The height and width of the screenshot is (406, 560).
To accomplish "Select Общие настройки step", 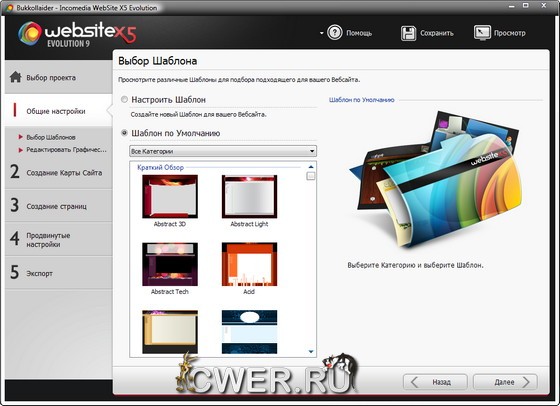I will pyautogui.click(x=59, y=111).
